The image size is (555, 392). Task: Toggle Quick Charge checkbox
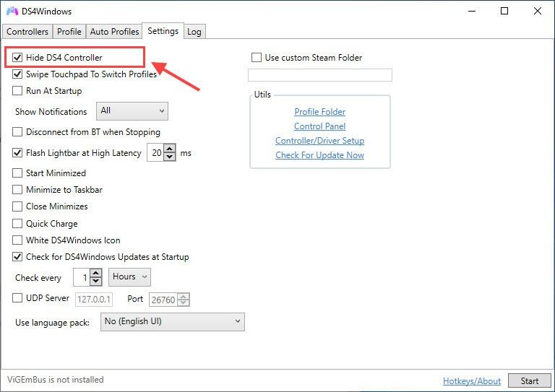click(x=17, y=223)
